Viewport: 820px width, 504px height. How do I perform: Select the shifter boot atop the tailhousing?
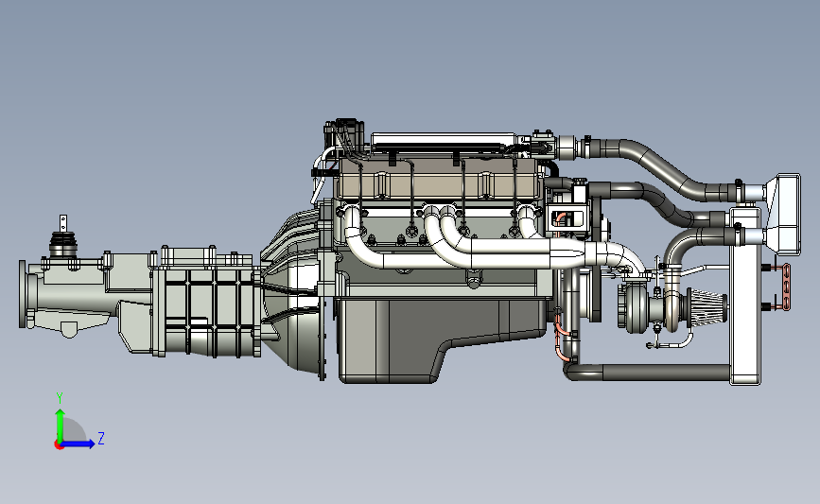63,245
